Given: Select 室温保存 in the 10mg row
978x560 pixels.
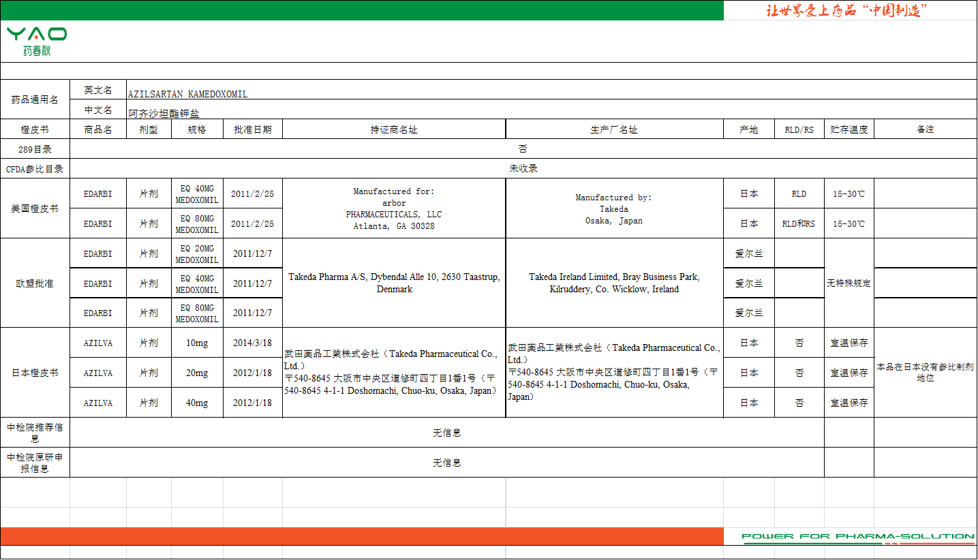Looking at the screenshot, I should point(849,343).
